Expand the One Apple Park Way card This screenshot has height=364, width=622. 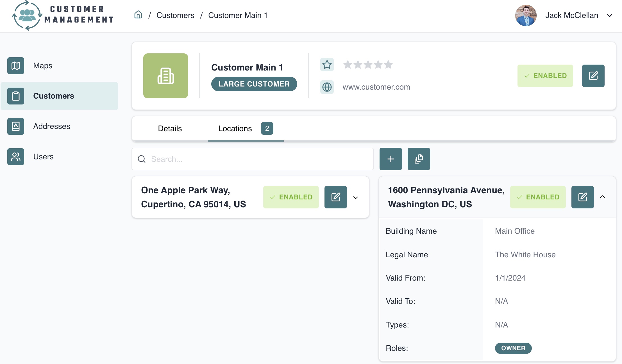coord(356,197)
